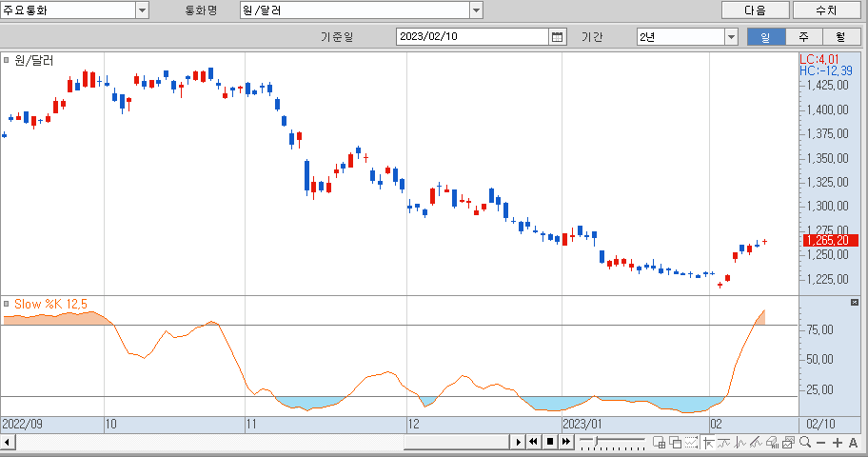Screen dimensions: 868x457
Task: Click the 기준일 date input field
Action: [x=473, y=36]
